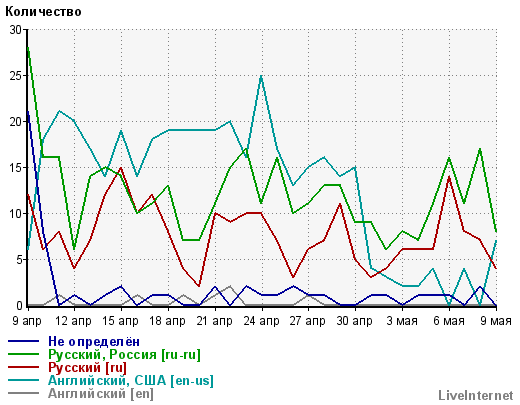520x405 pixels.
Task: Click the '9 мая' axis date label
Action: (x=496, y=321)
